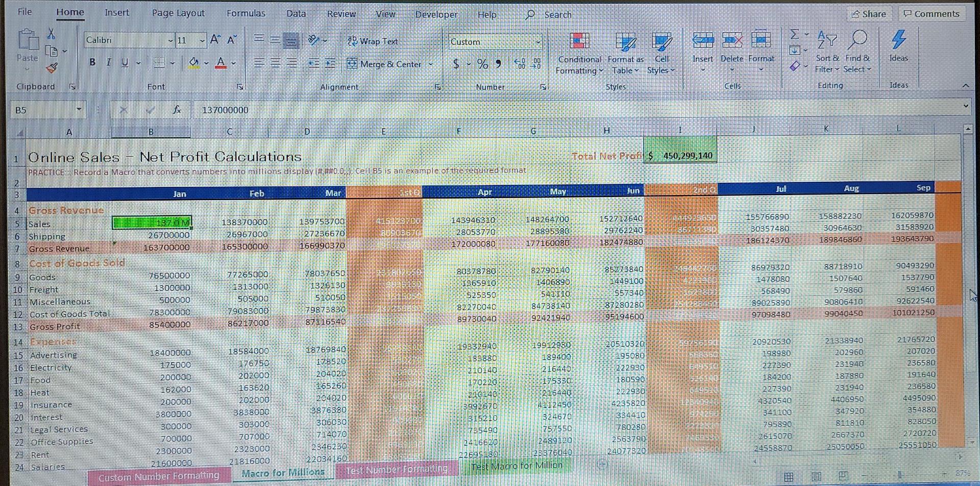Image resolution: width=980 pixels, height=486 pixels.
Task: Select the Format Painter brush
Action: [x=52, y=67]
